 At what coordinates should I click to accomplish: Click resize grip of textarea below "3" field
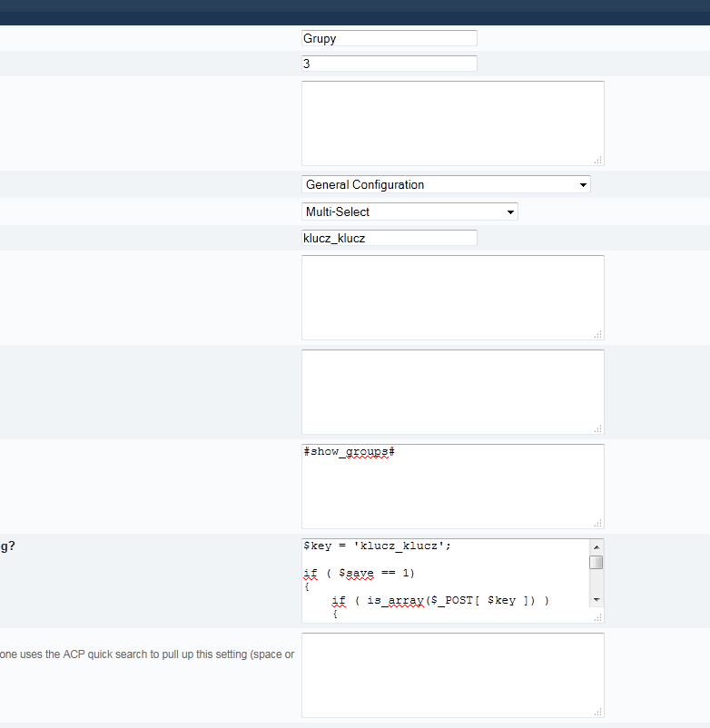(598, 160)
